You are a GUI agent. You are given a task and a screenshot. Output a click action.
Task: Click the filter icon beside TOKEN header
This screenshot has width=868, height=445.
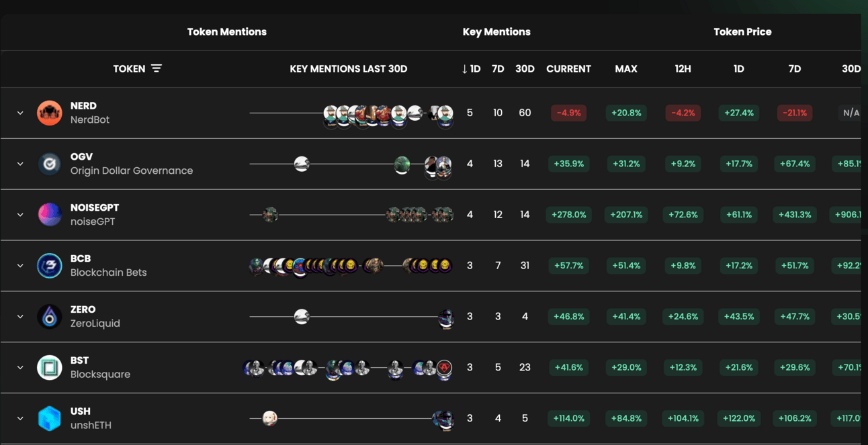pos(157,68)
